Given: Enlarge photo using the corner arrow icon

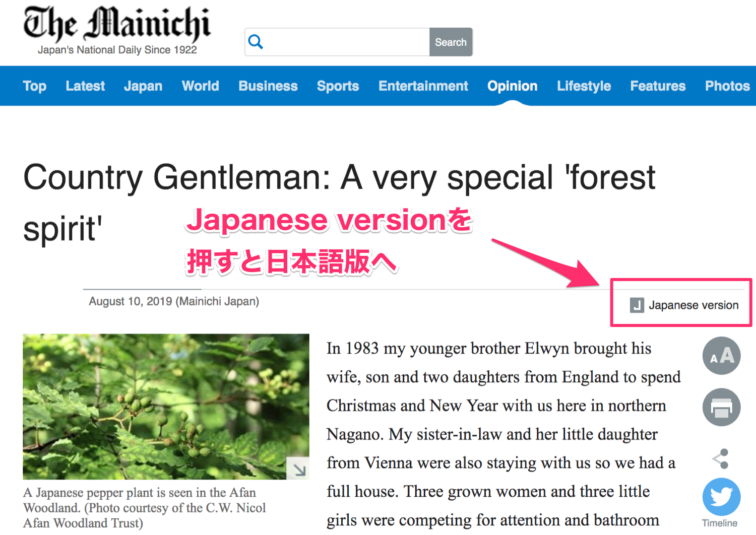Looking at the screenshot, I should pyautogui.click(x=298, y=469).
